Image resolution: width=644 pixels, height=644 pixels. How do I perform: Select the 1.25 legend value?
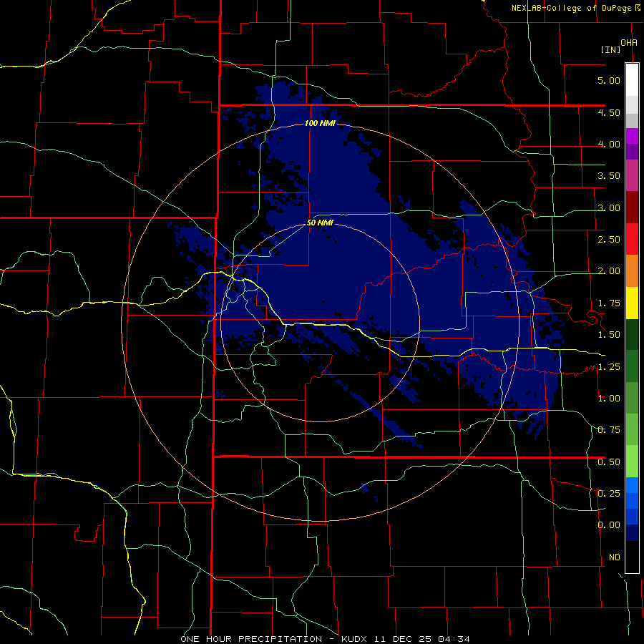pos(609,367)
